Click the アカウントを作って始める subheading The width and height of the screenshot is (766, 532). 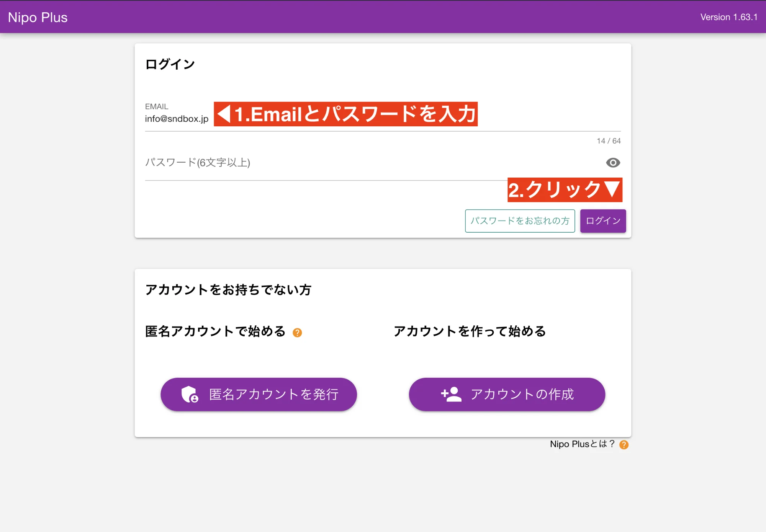pyautogui.click(x=470, y=331)
